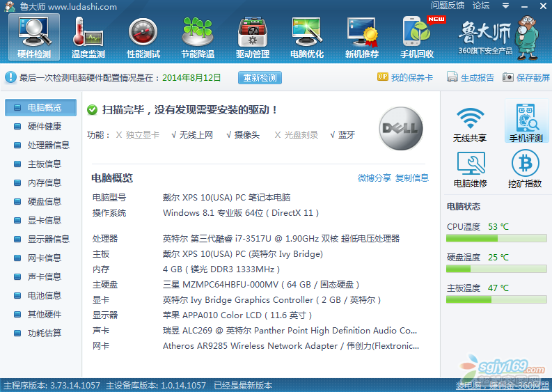Open the title bar dropdown menu arrow
Image resolution: width=552 pixels, height=392 pixels.
[505, 6]
